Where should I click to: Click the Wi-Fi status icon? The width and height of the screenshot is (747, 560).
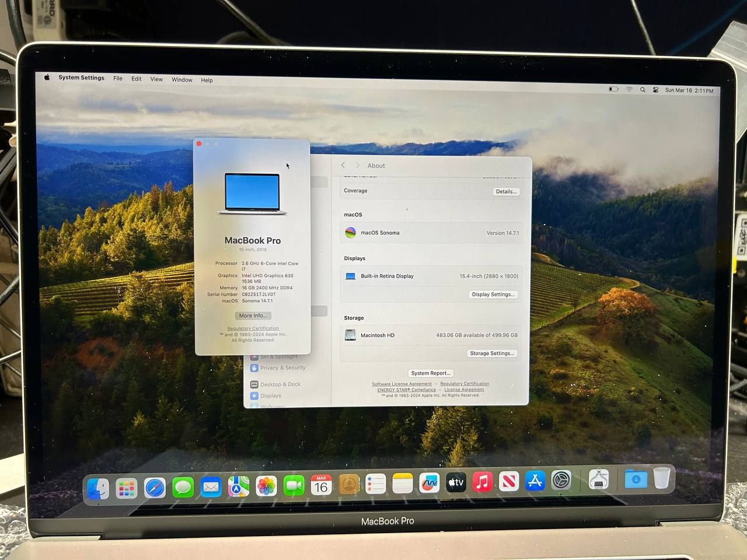coord(629,89)
